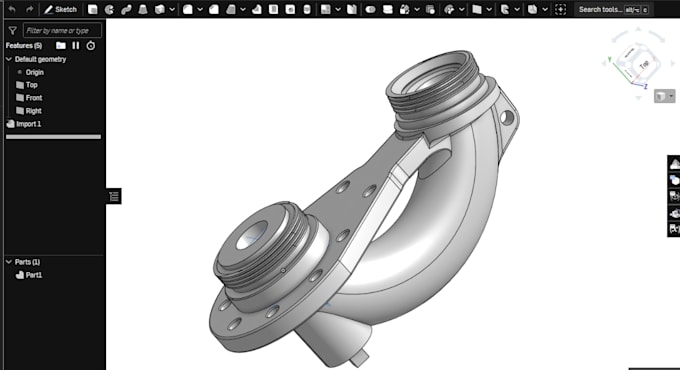Click the Top face of view cube
The width and height of the screenshot is (680, 370).
(644, 65)
